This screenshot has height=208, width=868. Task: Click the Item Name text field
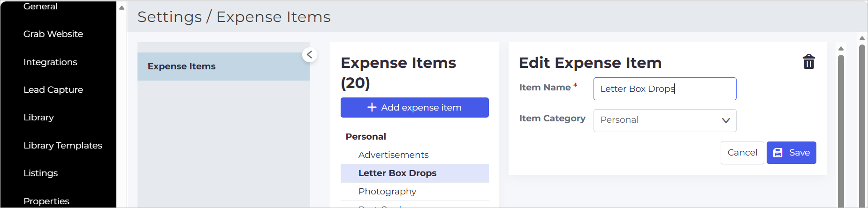(665, 89)
